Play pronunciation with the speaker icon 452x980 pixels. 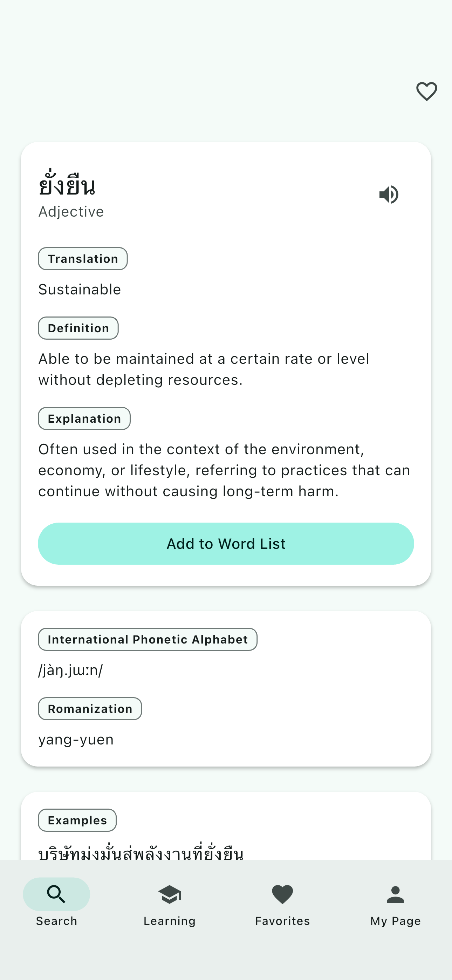(x=389, y=195)
